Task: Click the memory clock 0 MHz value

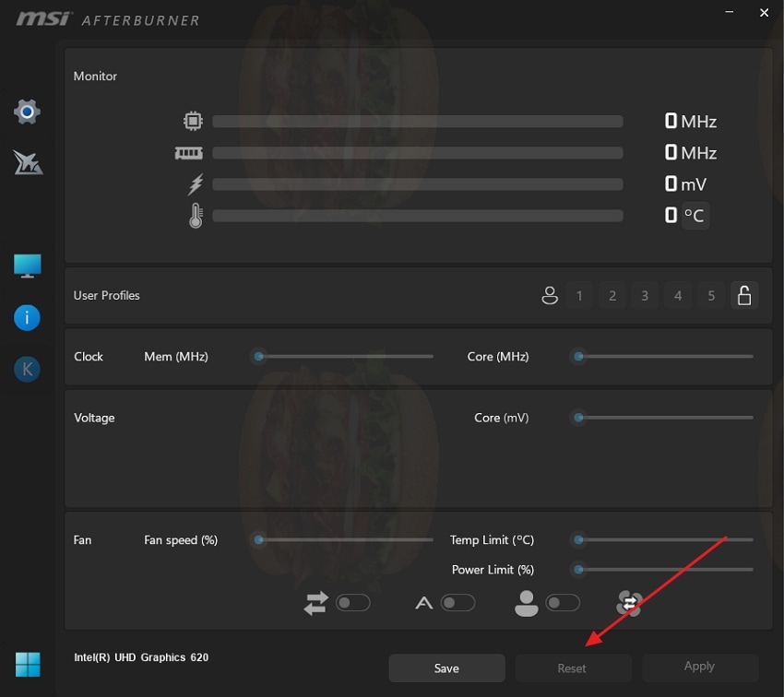Action: pos(691,152)
